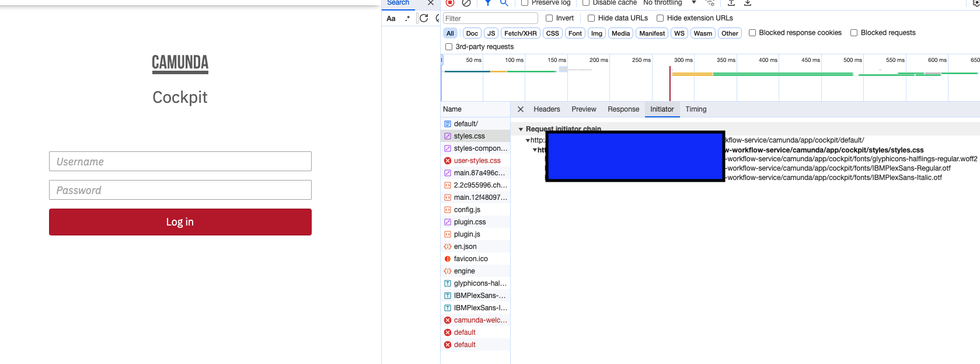Switch to the Timing tab
This screenshot has width=980, height=364.
point(696,109)
